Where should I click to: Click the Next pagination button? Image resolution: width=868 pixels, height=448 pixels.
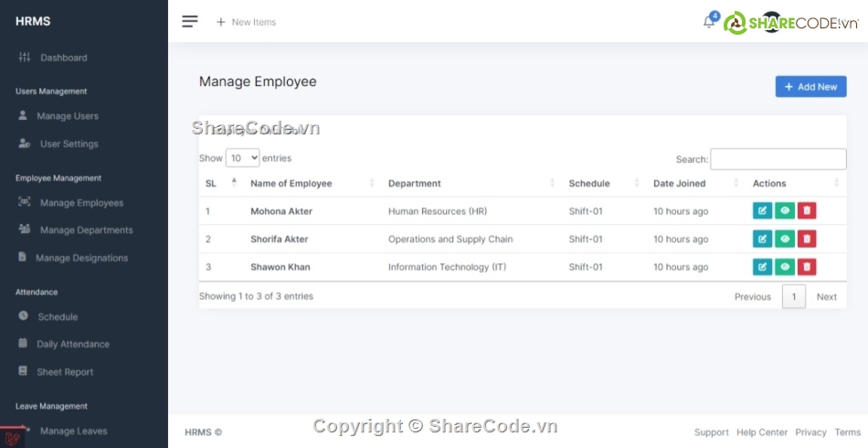click(x=826, y=297)
